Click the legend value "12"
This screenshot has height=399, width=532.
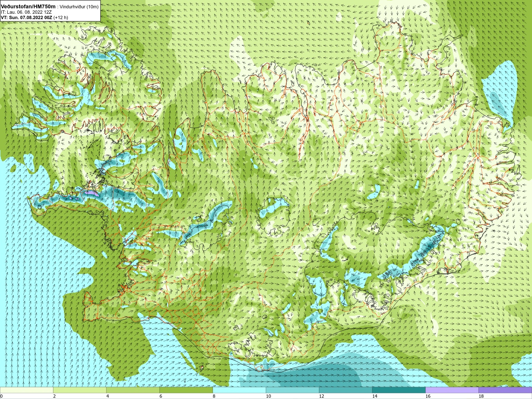click(x=321, y=396)
